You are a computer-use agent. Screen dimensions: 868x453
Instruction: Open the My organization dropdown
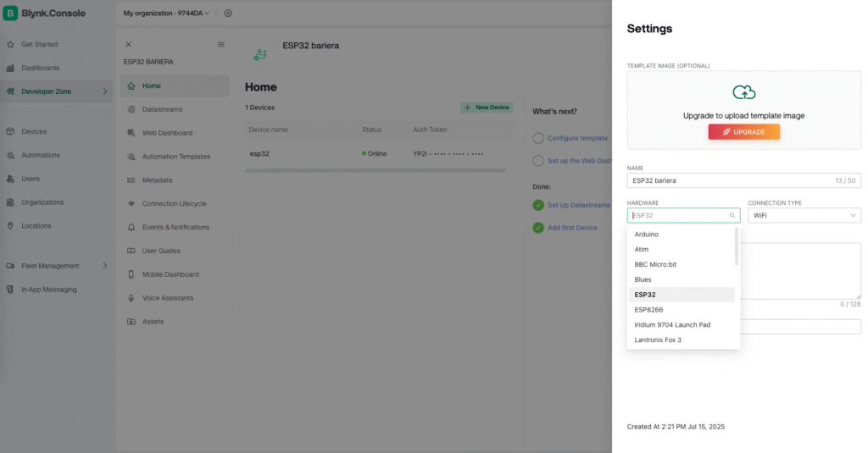[166, 14]
